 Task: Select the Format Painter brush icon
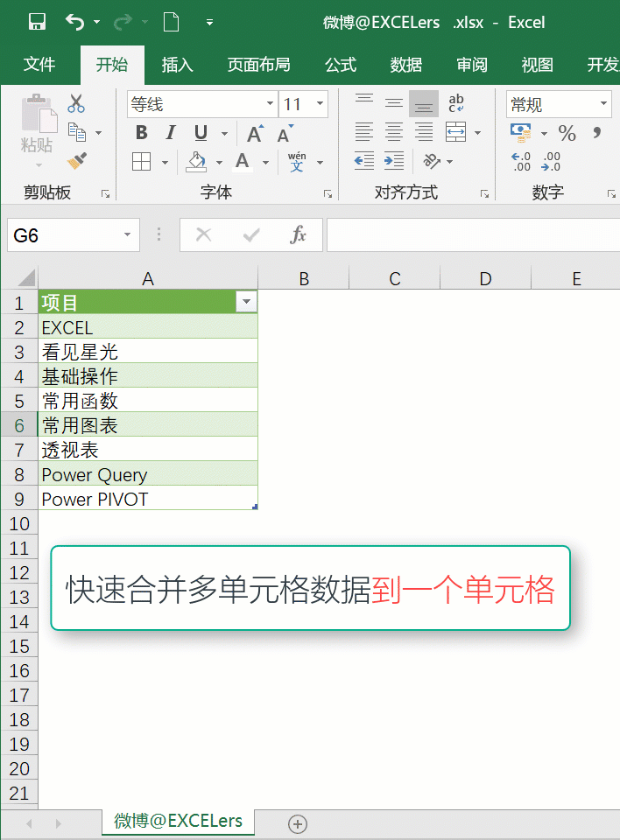pos(76,161)
